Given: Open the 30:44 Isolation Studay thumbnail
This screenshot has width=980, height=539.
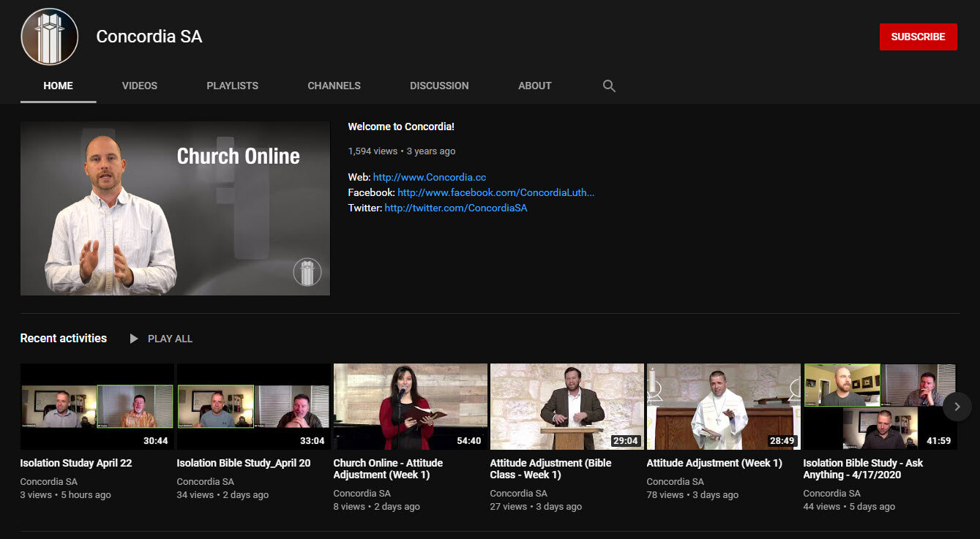Looking at the screenshot, I should [x=97, y=407].
